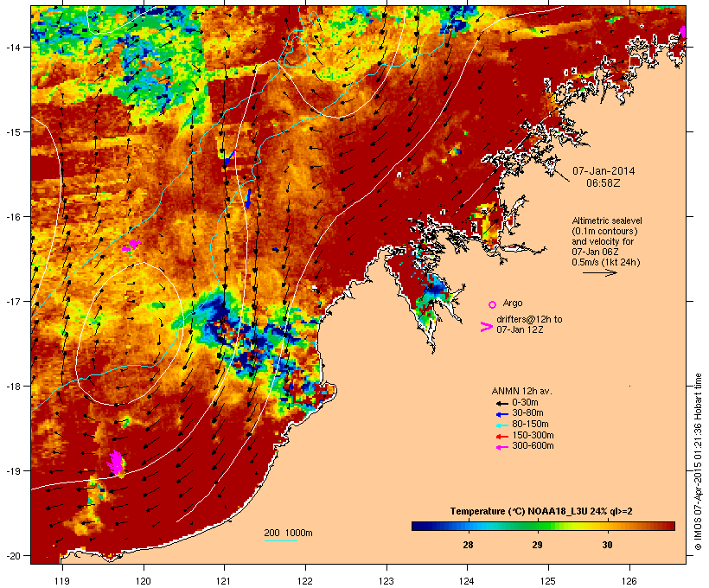This screenshot has width=709, height=588.
Task: Click the 80-150m depth label
Action: point(530,425)
